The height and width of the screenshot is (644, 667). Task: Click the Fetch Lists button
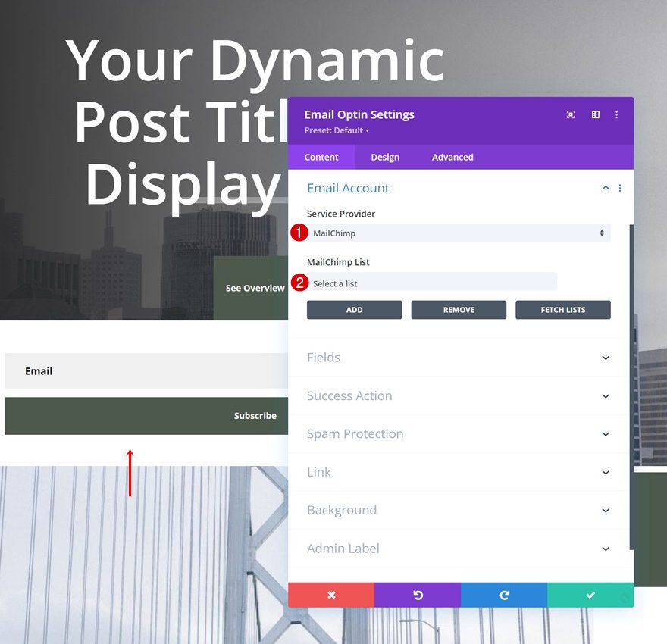tap(563, 310)
